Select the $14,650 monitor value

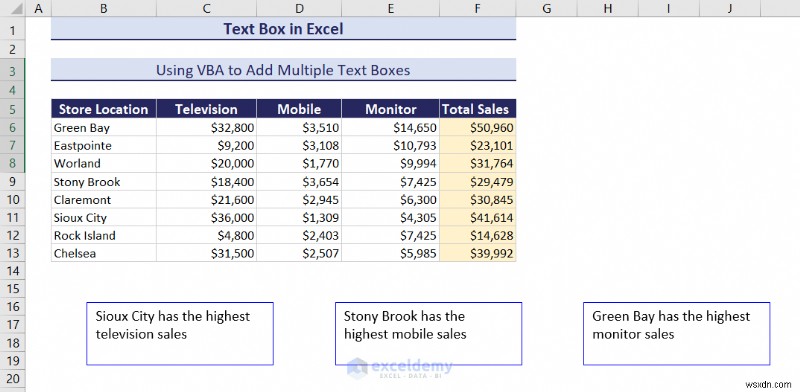point(390,128)
